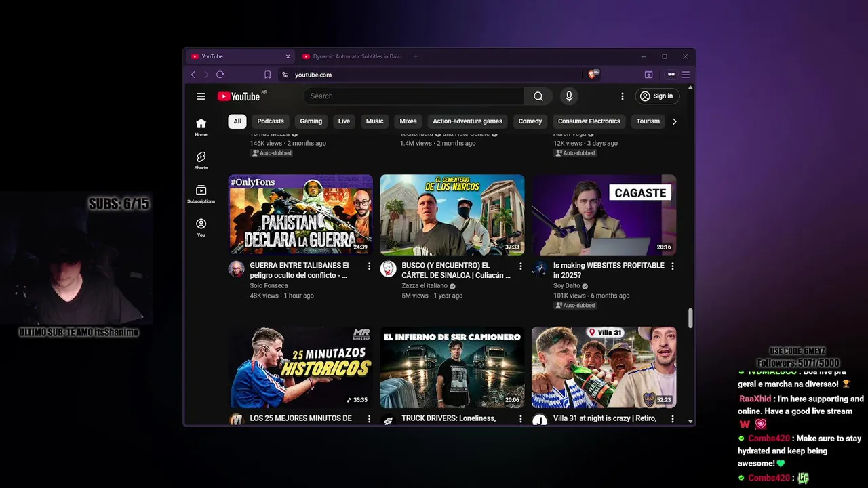
Task: Open 25 MINUTAZOS HISTORICOS thumbnail
Action: click(x=300, y=367)
